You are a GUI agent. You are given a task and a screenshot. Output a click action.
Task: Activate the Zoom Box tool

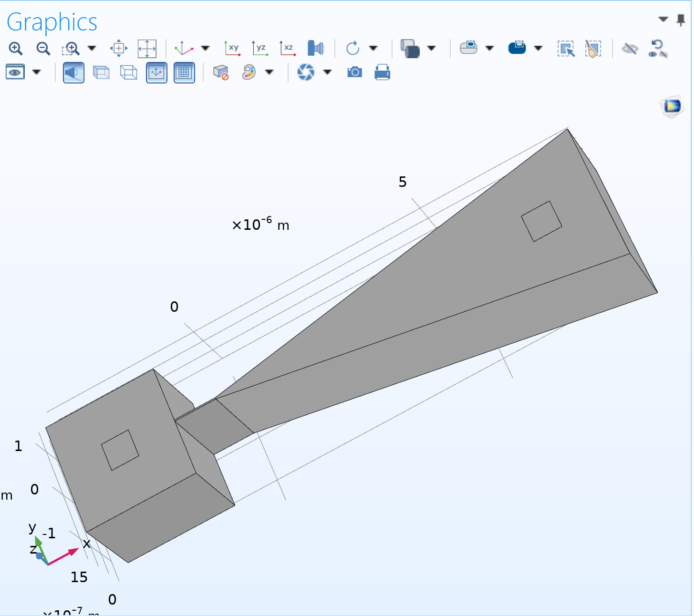point(71,49)
